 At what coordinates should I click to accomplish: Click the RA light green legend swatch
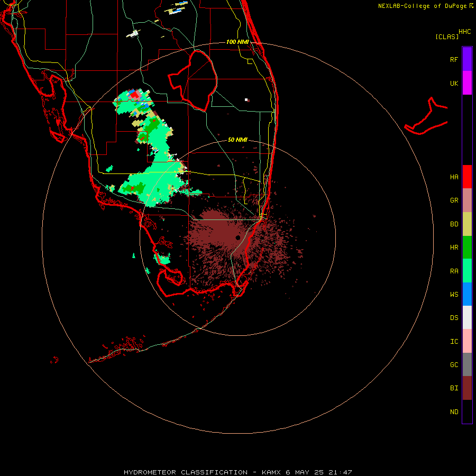tap(467, 271)
